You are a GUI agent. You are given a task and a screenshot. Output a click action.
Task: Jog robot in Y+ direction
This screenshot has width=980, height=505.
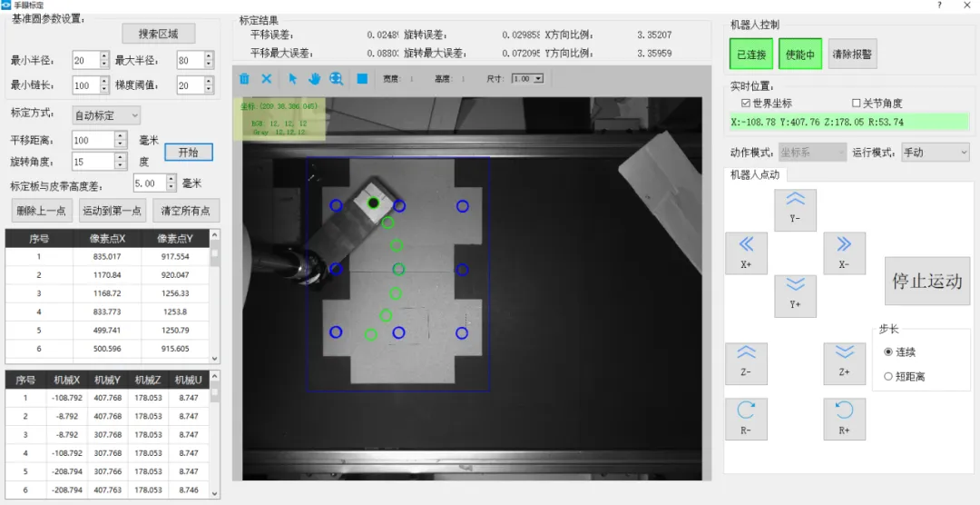click(x=795, y=295)
